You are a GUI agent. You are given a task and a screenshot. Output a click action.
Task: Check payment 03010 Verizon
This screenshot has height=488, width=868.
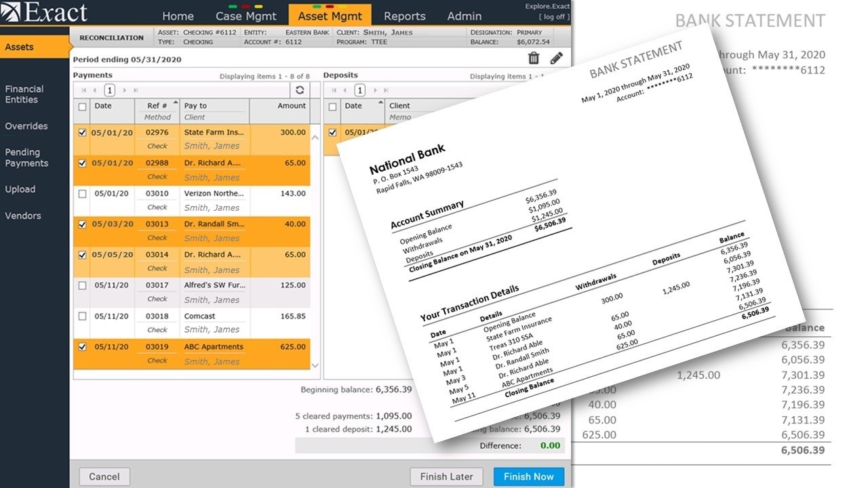[x=83, y=194]
